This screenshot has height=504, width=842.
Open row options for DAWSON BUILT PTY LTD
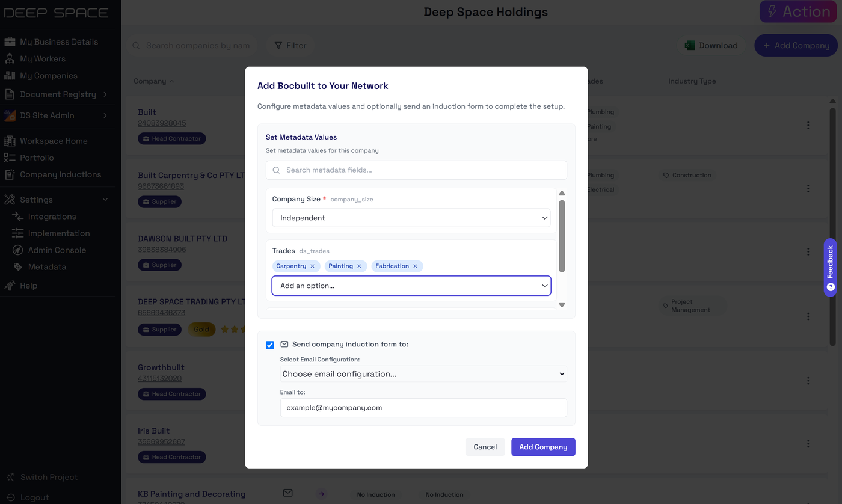(808, 252)
